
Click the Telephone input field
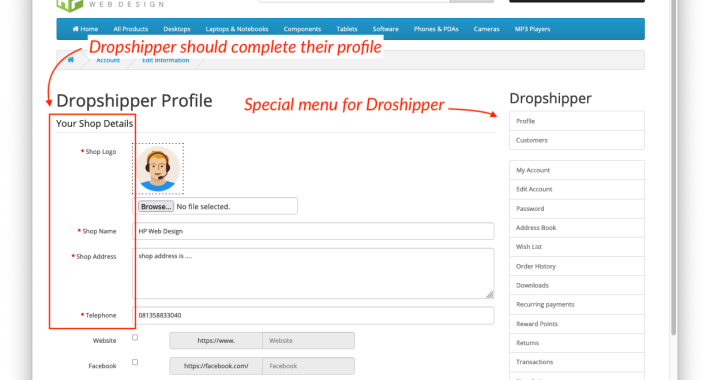tap(313, 315)
